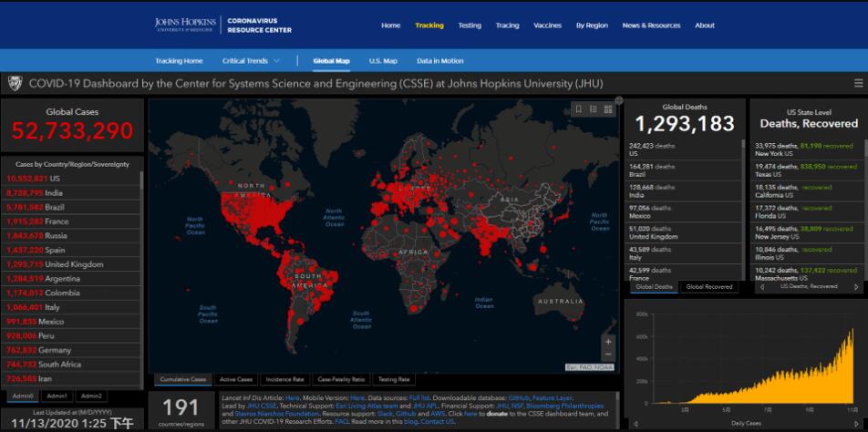Open the Contact US link
The image size is (868, 432).
[x=439, y=421]
